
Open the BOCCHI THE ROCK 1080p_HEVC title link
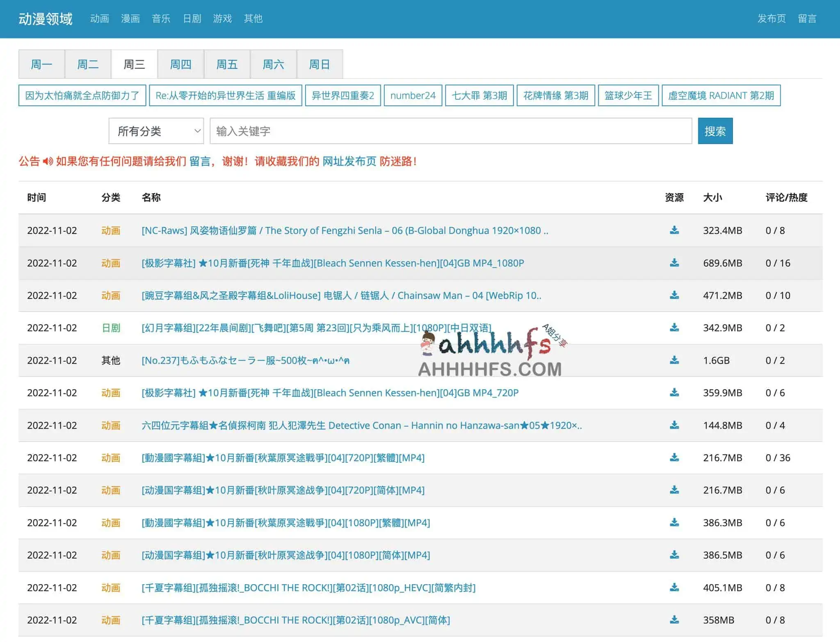pyautogui.click(x=308, y=587)
